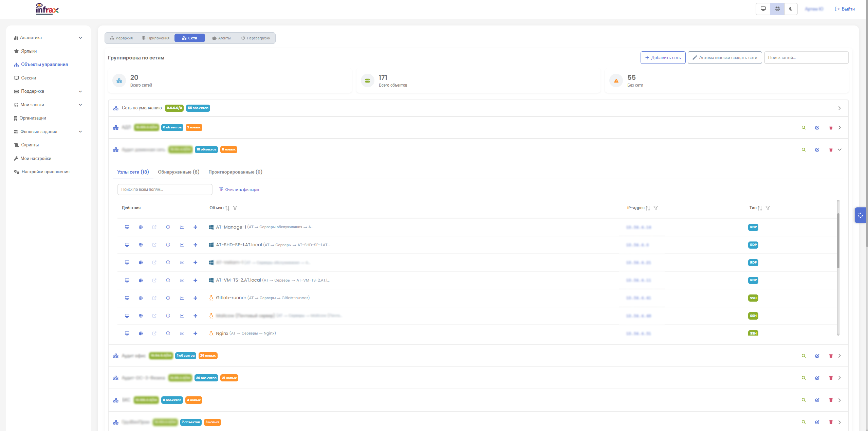868x431 pixels.
Task: Click AT-Manage-1 object name
Action: 231,227
